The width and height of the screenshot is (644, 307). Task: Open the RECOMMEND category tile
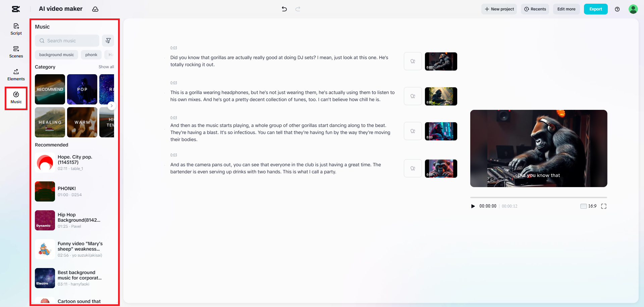tap(50, 89)
